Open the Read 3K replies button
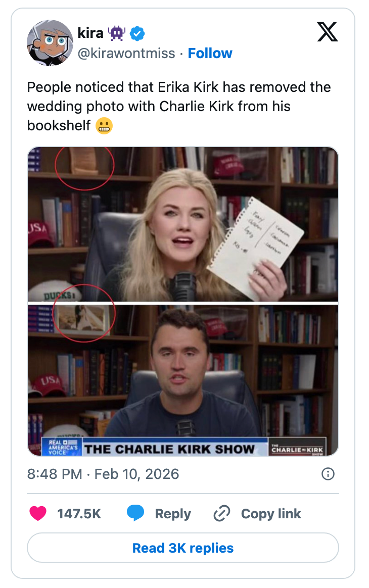The width and height of the screenshot is (369, 588). coord(183,548)
